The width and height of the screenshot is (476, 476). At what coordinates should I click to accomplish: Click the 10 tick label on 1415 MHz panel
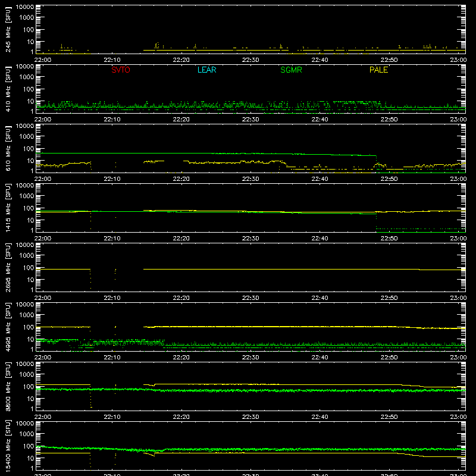(30, 220)
